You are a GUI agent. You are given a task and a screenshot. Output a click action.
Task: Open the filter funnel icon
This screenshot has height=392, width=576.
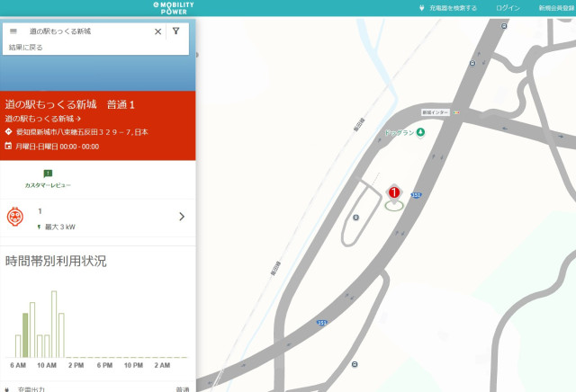click(x=176, y=31)
